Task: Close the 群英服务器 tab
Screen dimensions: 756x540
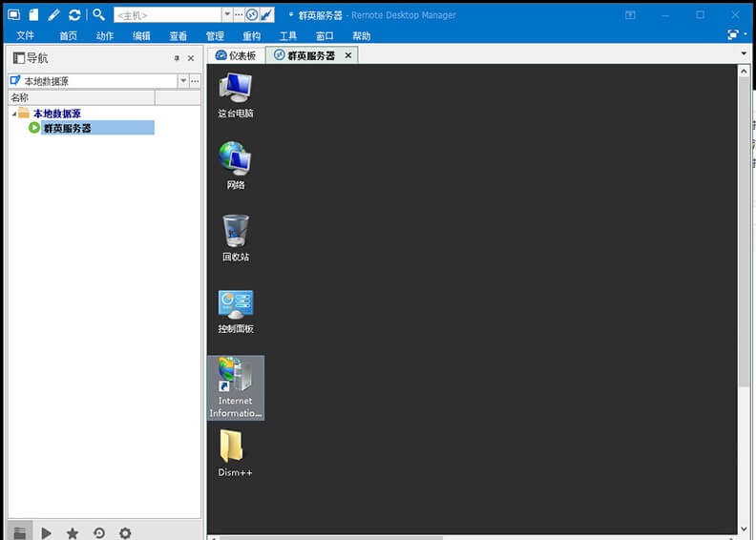Action: (x=348, y=55)
